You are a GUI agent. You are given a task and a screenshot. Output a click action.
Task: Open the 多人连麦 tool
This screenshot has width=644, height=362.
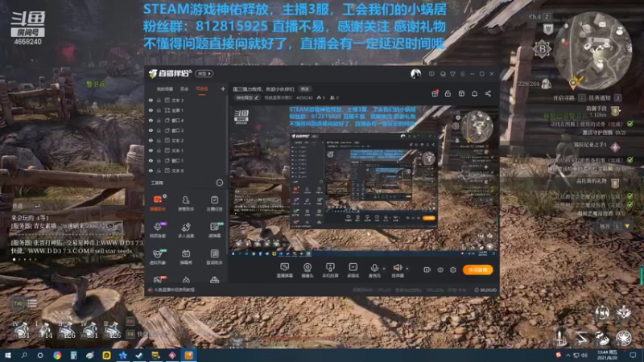(186, 230)
